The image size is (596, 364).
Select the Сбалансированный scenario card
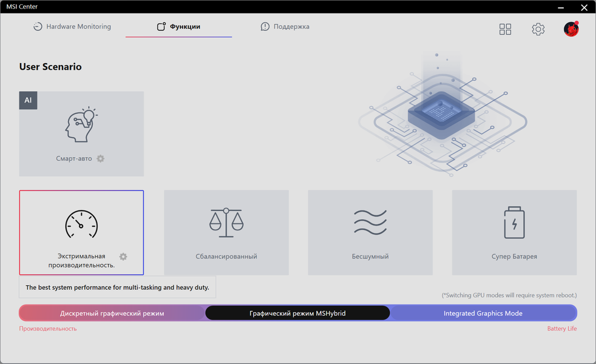tap(226, 232)
